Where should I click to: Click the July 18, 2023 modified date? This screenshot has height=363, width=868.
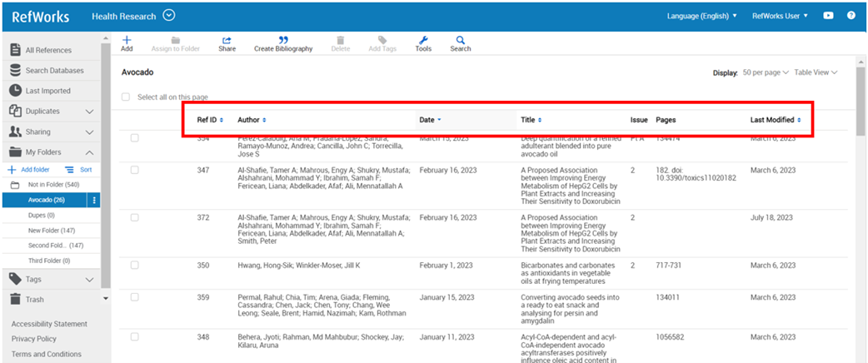coord(773,217)
